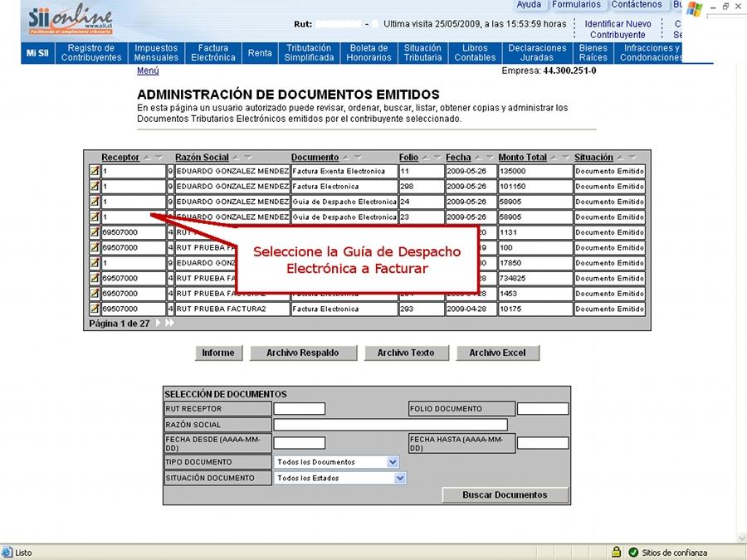Click the Windows flag logo
Image resolution: width=747 pixels, height=560 pixels.
pos(694,9)
